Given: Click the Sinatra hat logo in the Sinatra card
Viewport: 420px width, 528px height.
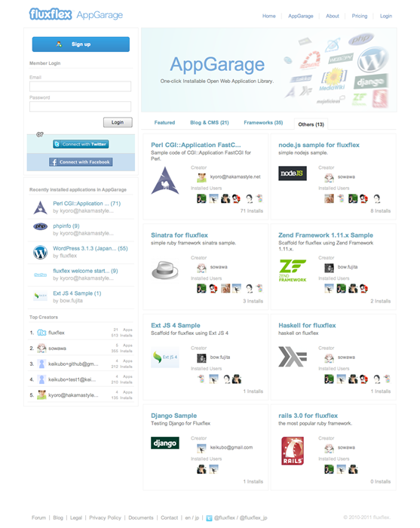Looking at the screenshot, I should [165, 270].
